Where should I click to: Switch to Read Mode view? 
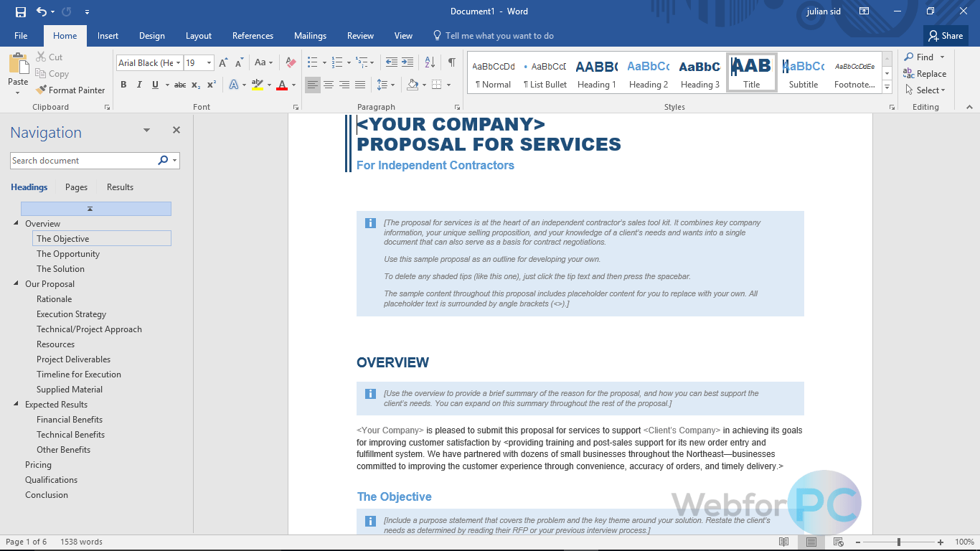pos(784,542)
